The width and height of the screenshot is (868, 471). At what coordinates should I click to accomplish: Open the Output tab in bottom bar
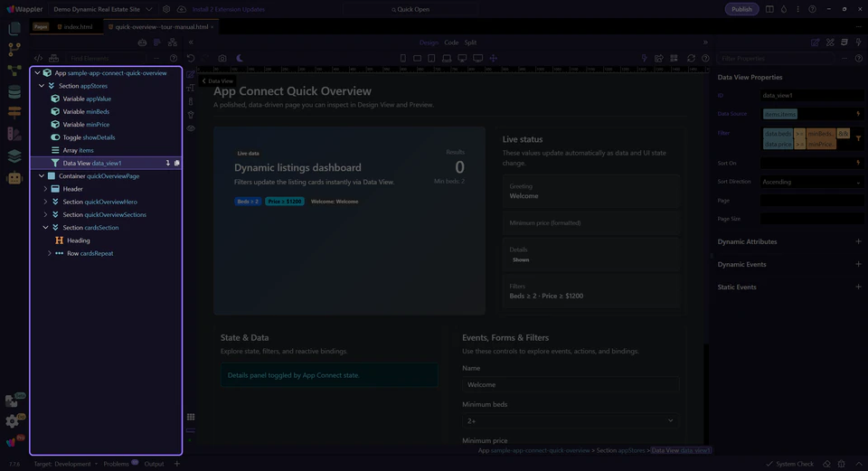[154, 464]
